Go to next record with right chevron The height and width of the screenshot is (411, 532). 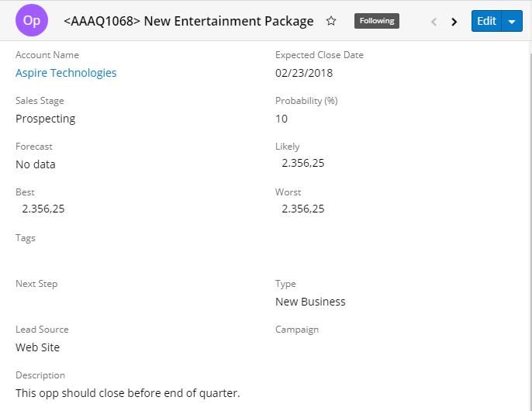click(454, 22)
